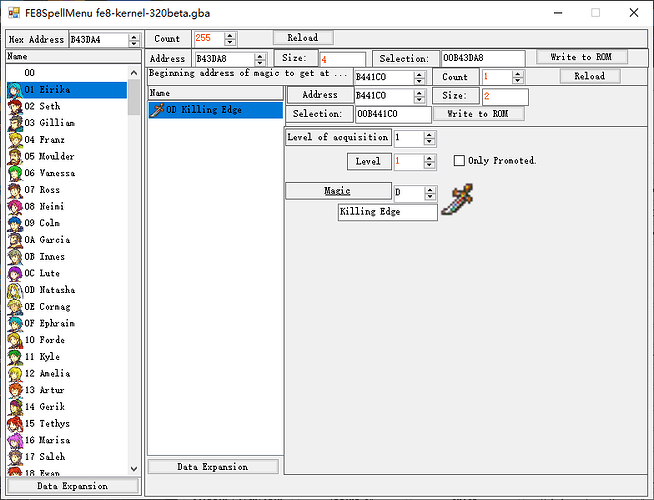Click Seth's portrait icon
Screen dimensions: 654x500
15,107
